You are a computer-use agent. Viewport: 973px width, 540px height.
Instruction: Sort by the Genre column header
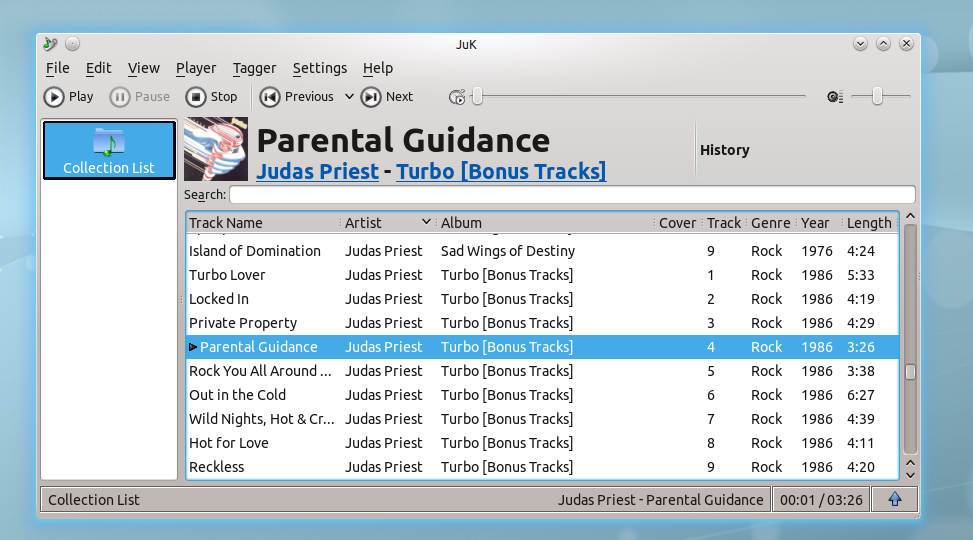pos(771,223)
